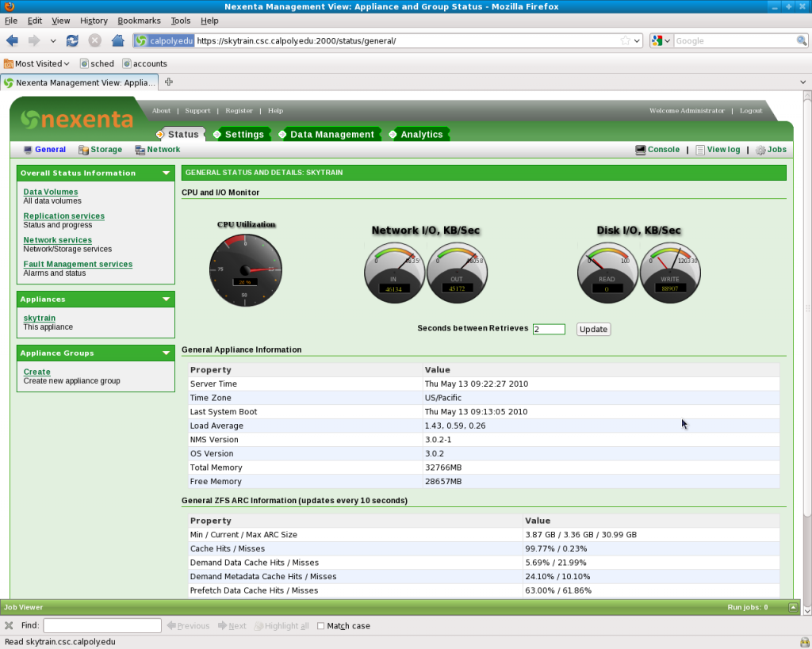Reload the current page

tap(72, 41)
